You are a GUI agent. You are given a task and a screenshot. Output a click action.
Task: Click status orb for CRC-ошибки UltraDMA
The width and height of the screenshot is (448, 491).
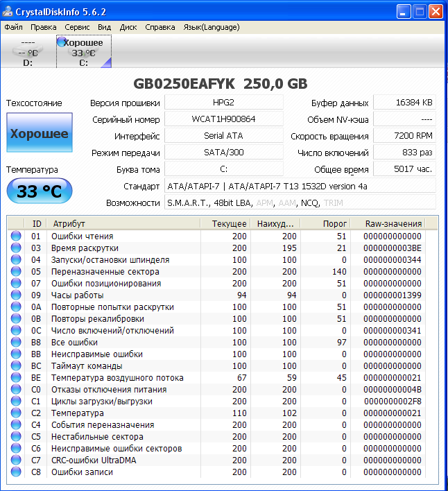pos(16,460)
